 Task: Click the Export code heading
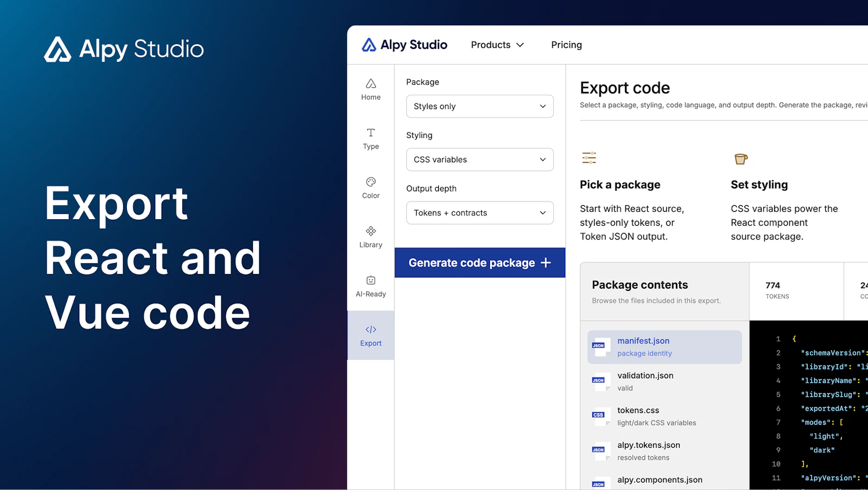pyautogui.click(x=625, y=88)
